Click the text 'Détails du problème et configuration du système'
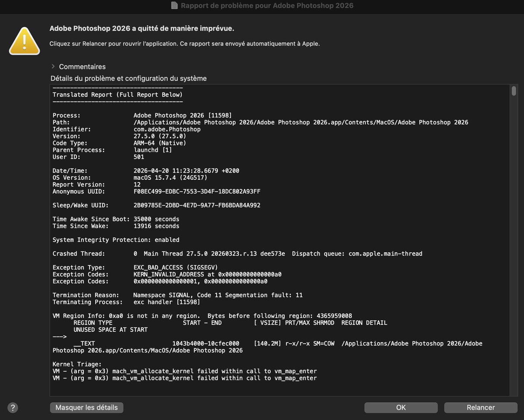Image resolution: width=524 pixels, height=420 pixels. click(x=128, y=79)
